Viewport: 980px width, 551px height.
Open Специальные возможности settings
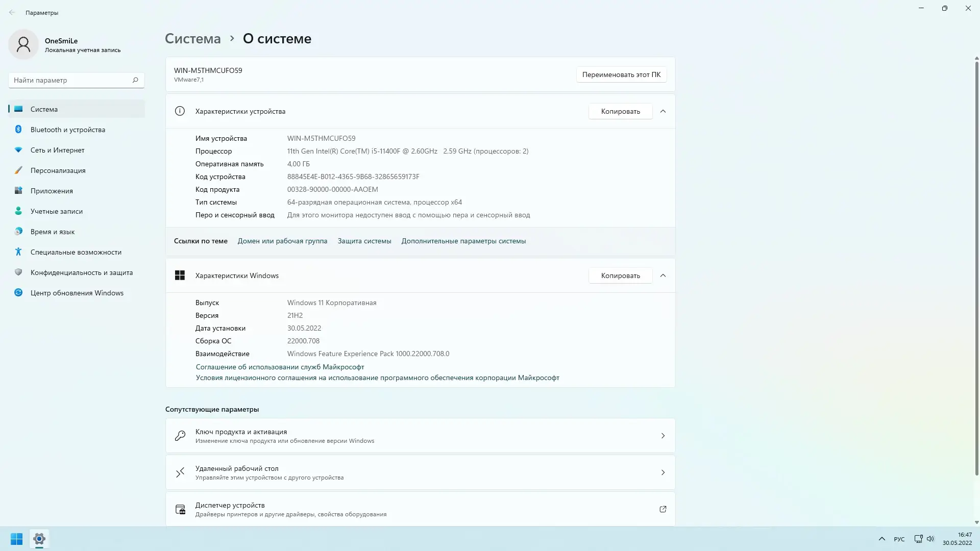pyautogui.click(x=76, y=252)
